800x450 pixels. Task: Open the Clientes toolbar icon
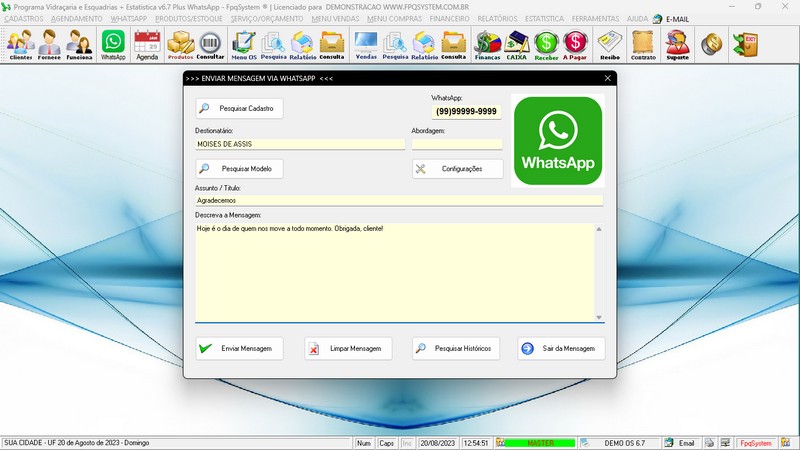point(20,45)
